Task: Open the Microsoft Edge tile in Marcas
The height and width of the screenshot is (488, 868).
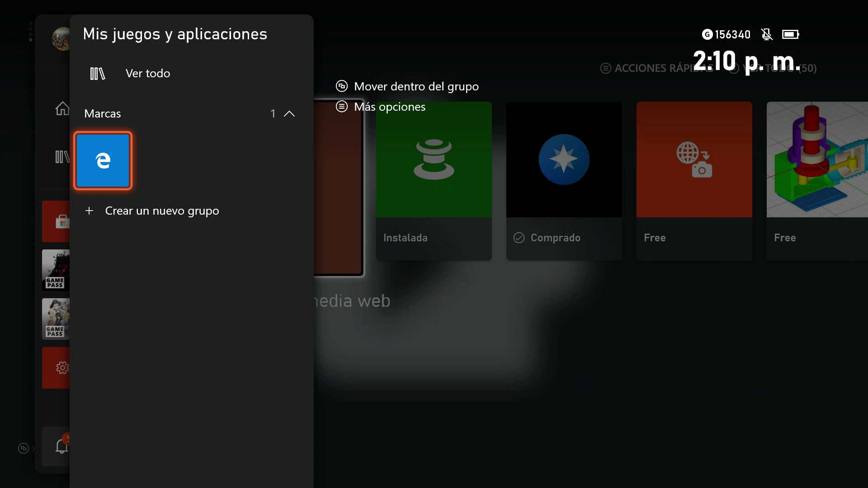Action: pyautogui.click(x=103, y=160)
